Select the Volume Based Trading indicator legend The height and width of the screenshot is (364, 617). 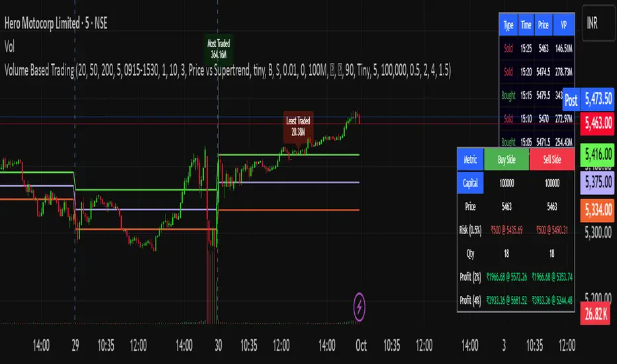[228, 71]
